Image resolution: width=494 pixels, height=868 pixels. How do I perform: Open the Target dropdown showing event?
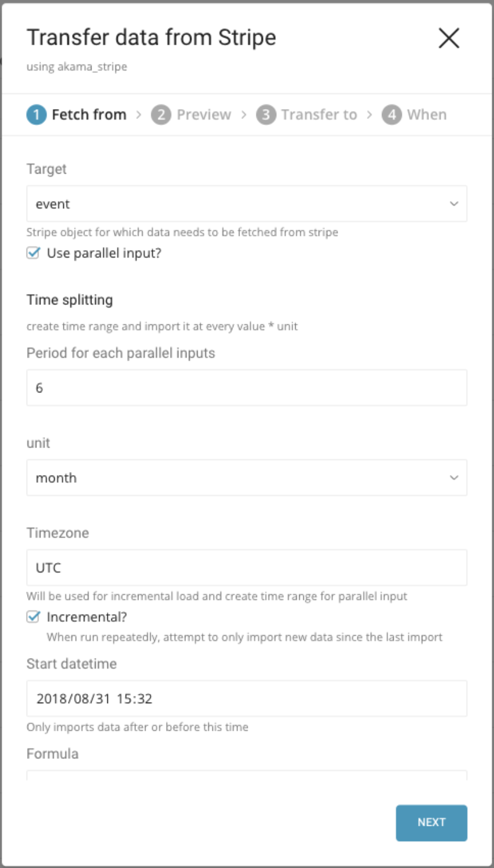246,204
